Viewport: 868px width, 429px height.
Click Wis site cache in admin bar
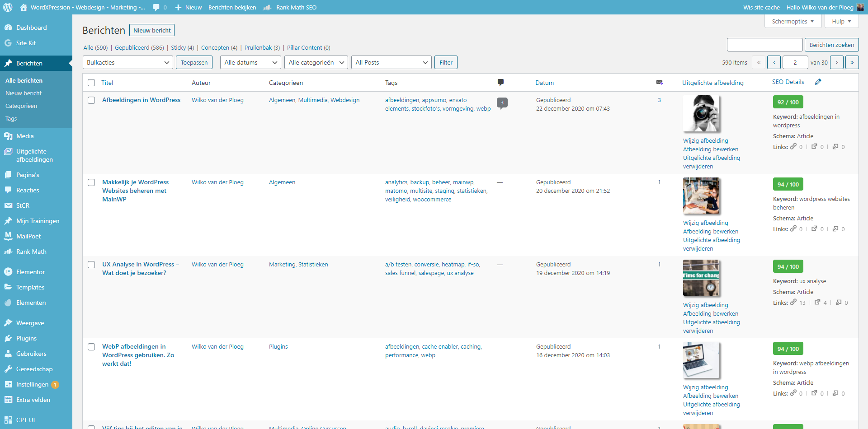tap(762, 7)
